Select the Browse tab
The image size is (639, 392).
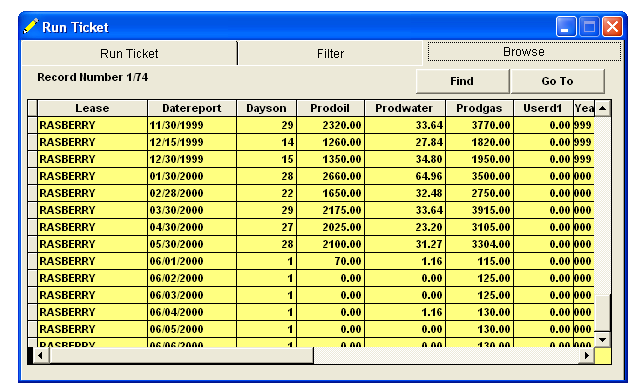[524, 52]
